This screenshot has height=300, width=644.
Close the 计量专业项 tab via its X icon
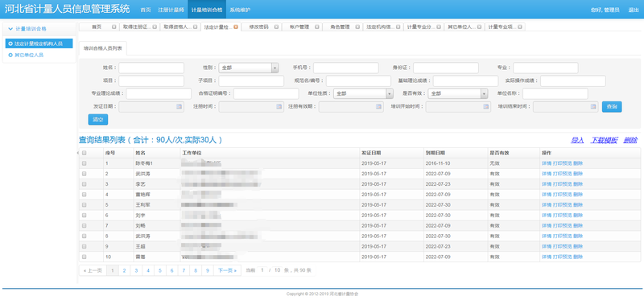pos(520,27)
